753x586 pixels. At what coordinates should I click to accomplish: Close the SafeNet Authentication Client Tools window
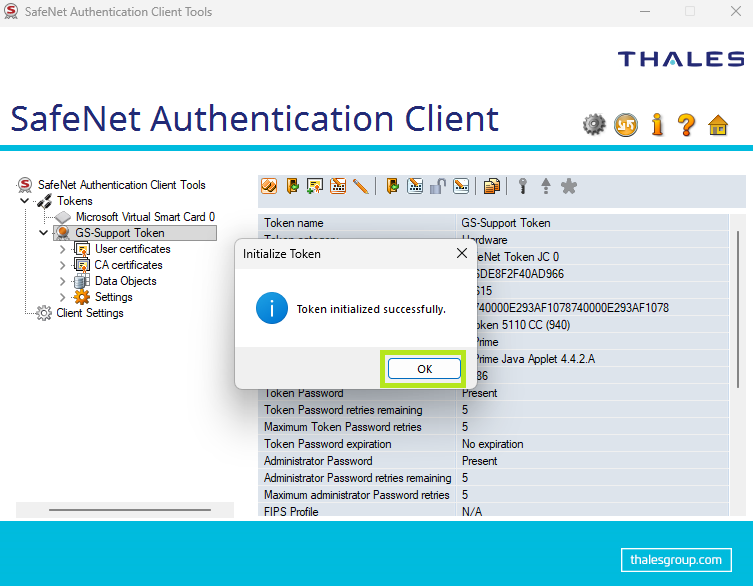click(736, 11)
